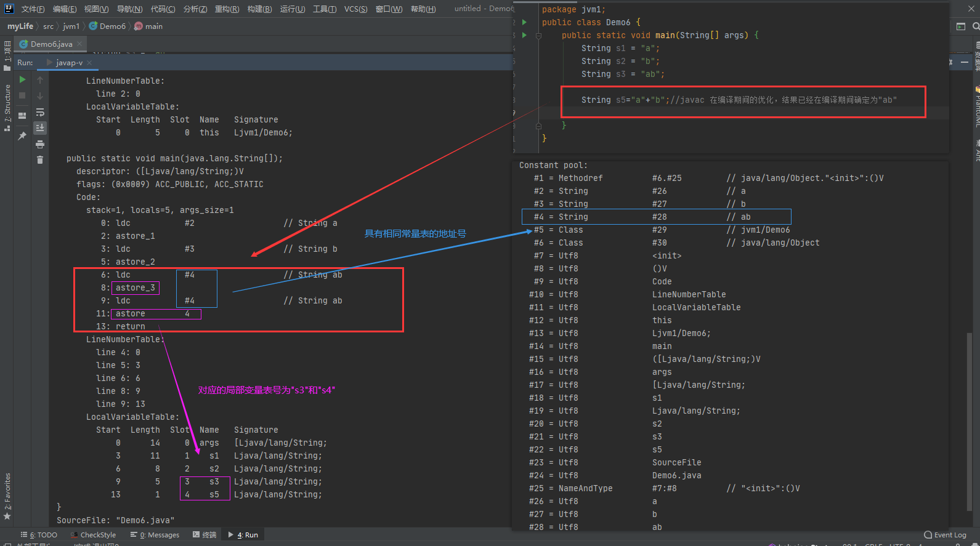Open the PlantUML panel on right sidebar

tap(976, 108)
